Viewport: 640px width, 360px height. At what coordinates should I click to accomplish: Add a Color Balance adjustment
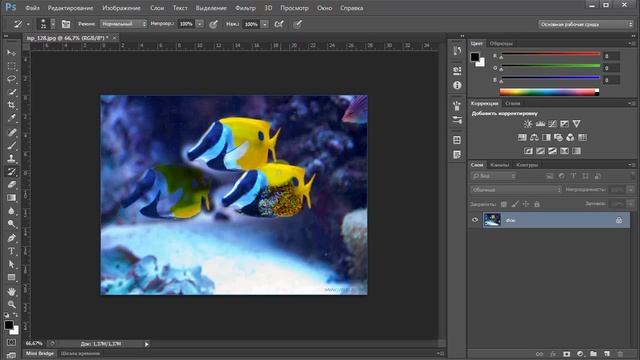coord(534,138)
